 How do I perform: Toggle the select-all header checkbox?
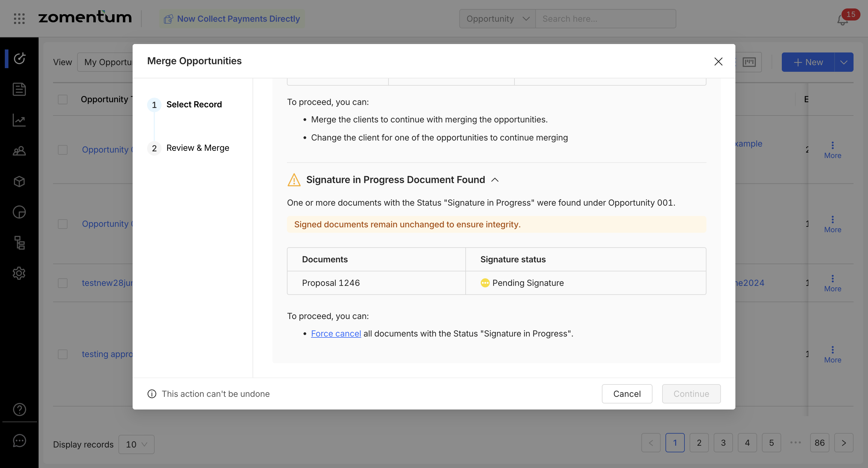tap(63, 100)
